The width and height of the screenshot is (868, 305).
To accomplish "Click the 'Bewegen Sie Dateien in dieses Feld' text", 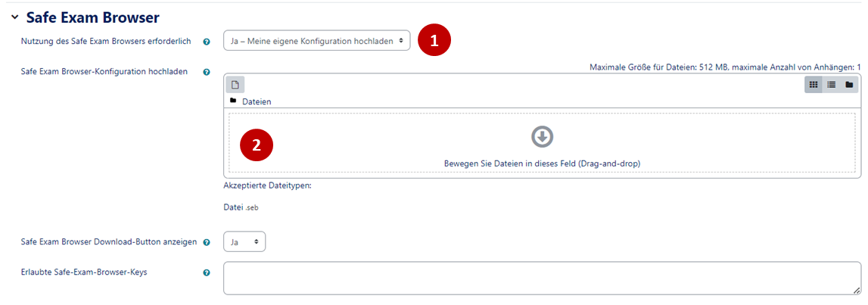I will click(542, 163).
